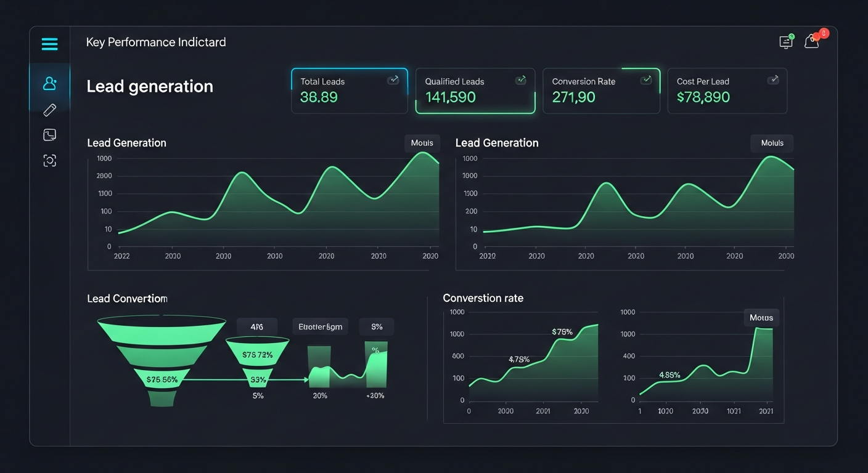Viewport: 868px width, 473px height.
Task: Toggle the checkmark on Cost Per Lead card
Action: [x=773, y=80]
